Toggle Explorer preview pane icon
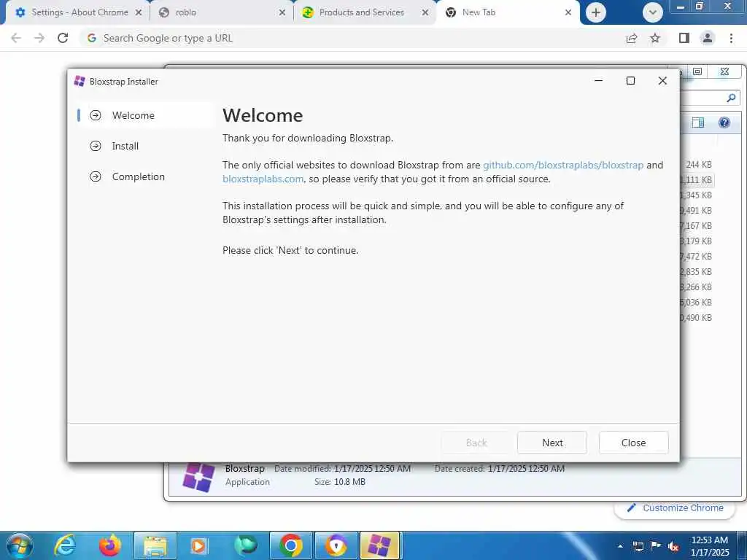Screen dimensions: 747x560 [x=698, y=122]
